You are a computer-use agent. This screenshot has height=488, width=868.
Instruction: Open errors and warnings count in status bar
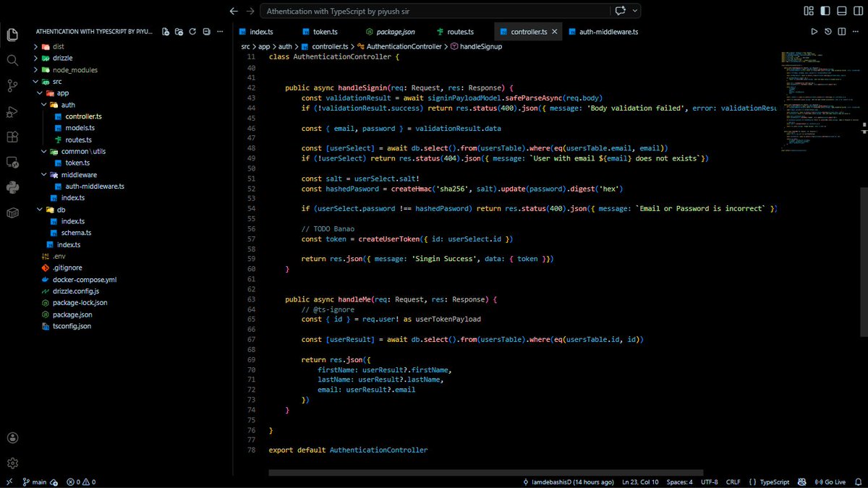[x=81, y=481]
